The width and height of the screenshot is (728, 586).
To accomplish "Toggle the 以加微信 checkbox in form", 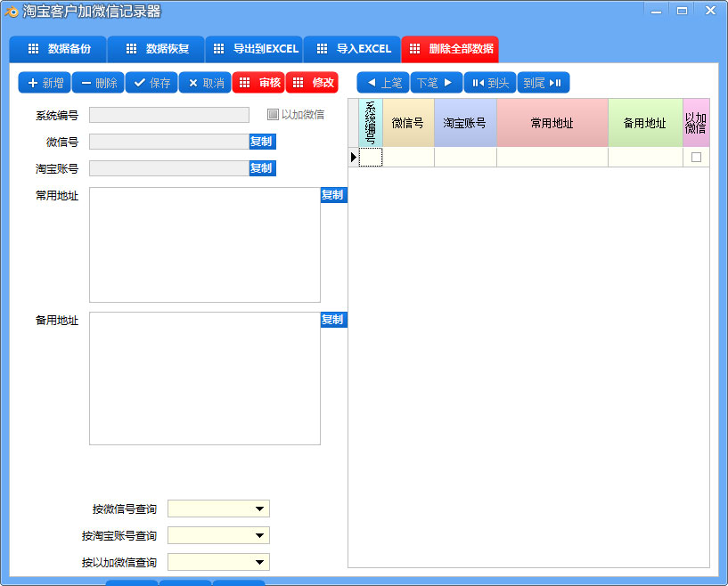I will click(x=274, y=115).
